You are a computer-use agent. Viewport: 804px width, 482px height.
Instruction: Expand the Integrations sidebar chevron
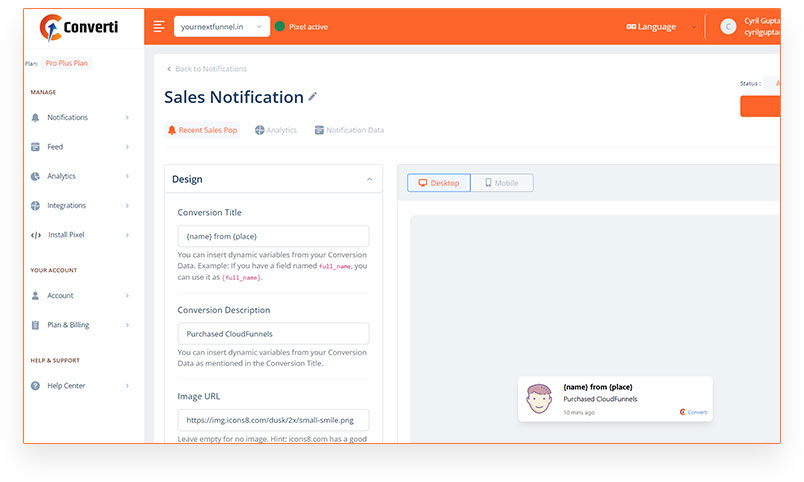127,206
